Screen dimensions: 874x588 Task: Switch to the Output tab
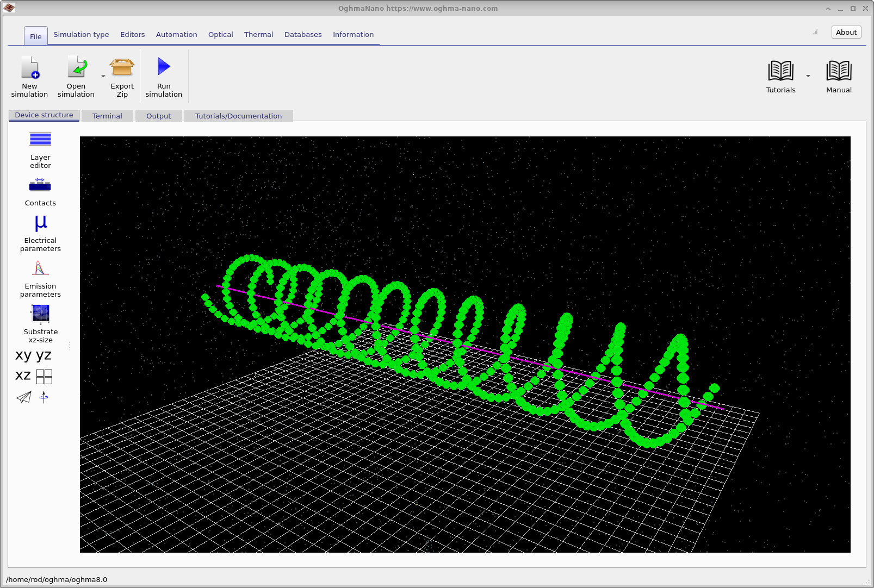tap(159, 116)
